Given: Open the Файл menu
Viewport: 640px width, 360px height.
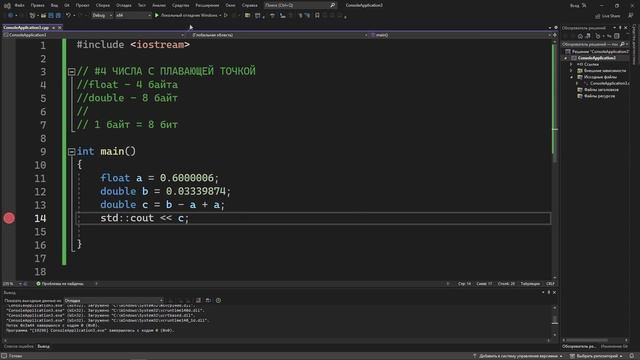Looking at the screenshot, I should 19,5.
